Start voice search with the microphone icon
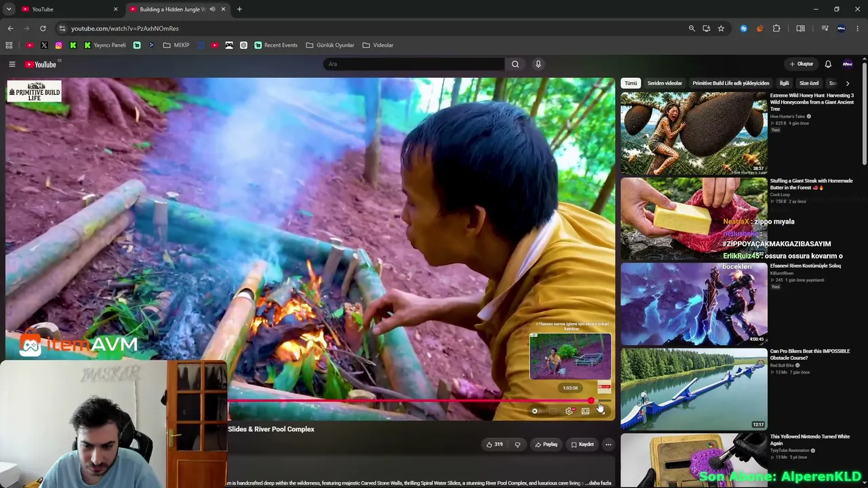 click(x=538, y=64)
